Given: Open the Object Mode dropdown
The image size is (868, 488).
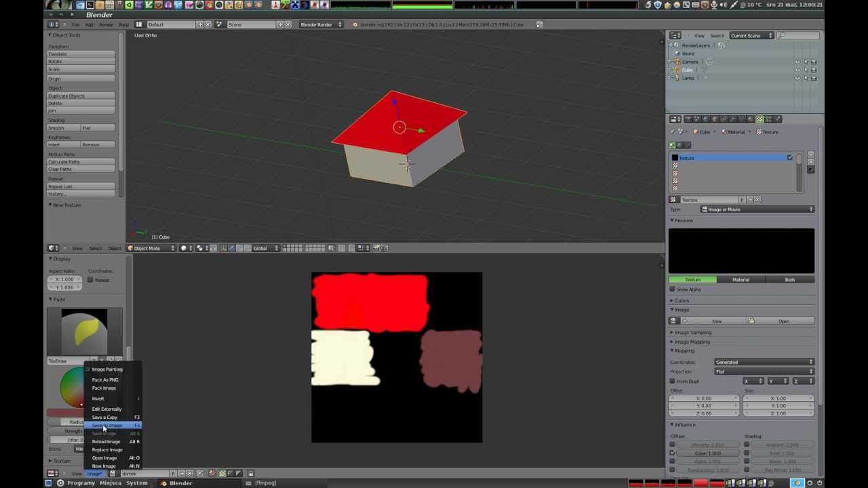Looking at the screenshot, I should (150, 248).
